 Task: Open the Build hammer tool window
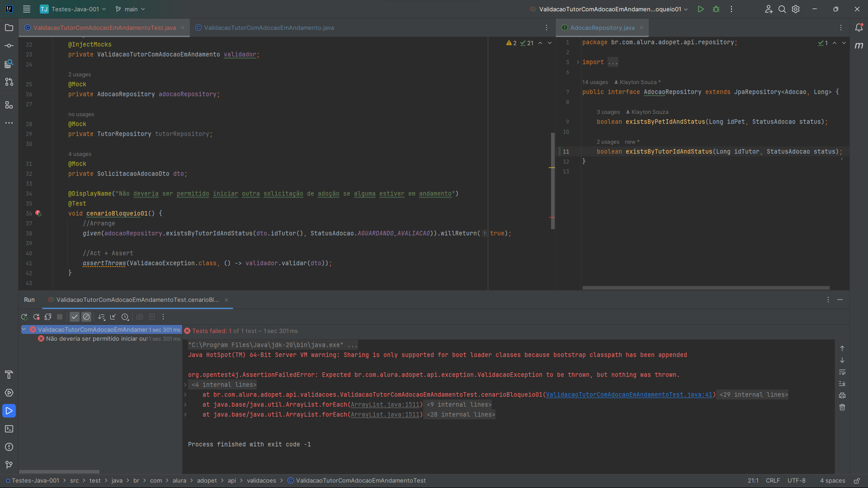9,375
